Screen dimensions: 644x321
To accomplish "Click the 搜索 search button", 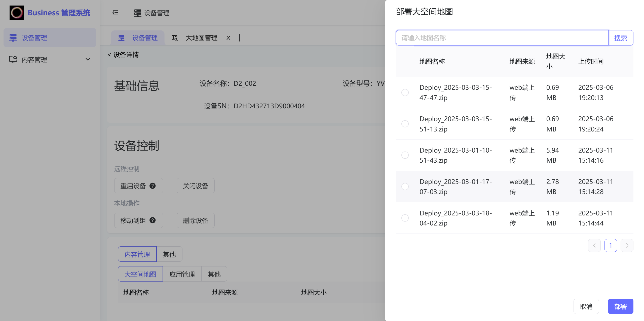I will point(620,38).
